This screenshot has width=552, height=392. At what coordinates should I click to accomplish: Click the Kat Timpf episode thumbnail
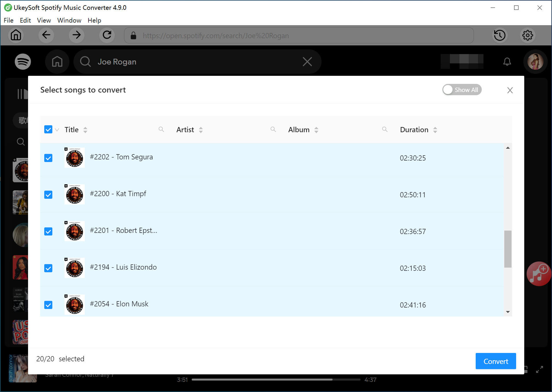pos(75,194)
